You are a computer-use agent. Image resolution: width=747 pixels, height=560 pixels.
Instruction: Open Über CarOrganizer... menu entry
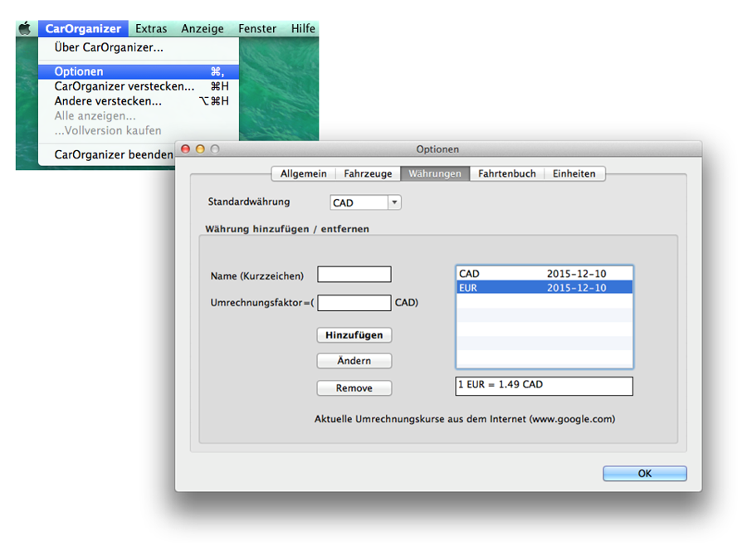(109, 48)
